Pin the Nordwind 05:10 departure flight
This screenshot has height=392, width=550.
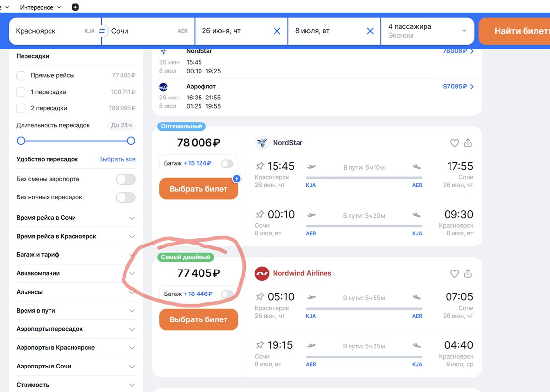point(260,296)
